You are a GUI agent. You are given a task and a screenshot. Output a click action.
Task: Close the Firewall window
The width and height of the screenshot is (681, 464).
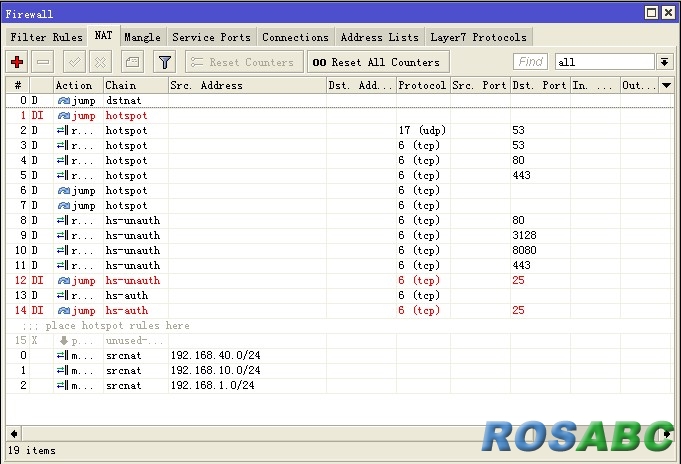point(668,13)
